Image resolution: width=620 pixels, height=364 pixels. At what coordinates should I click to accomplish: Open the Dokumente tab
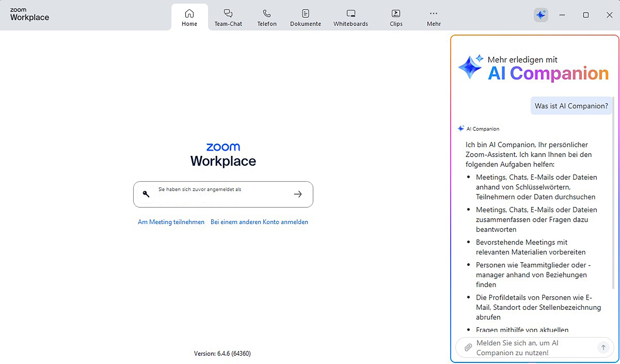(305, 18)
